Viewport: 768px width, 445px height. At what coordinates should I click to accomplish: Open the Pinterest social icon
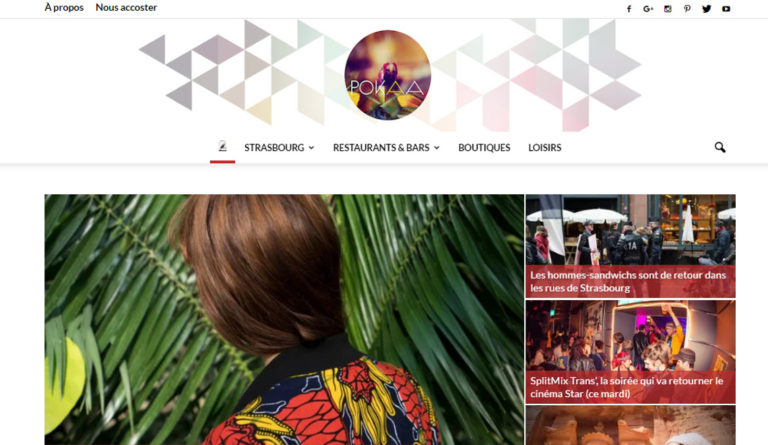click(x=687, y=9)
